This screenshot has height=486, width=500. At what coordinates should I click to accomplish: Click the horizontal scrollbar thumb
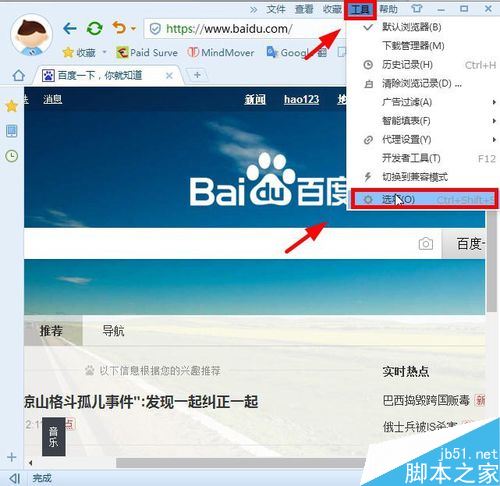click(x=240, y=463)
